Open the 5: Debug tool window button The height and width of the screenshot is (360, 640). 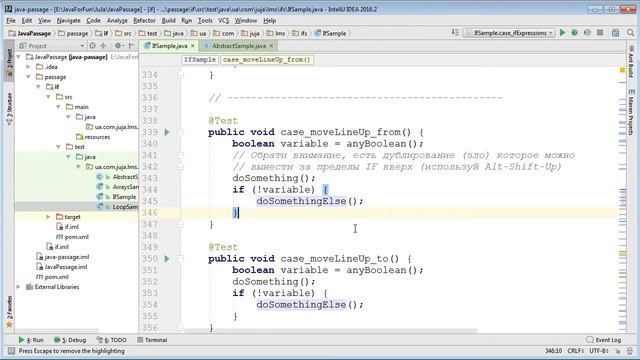(x=70, y=340)
